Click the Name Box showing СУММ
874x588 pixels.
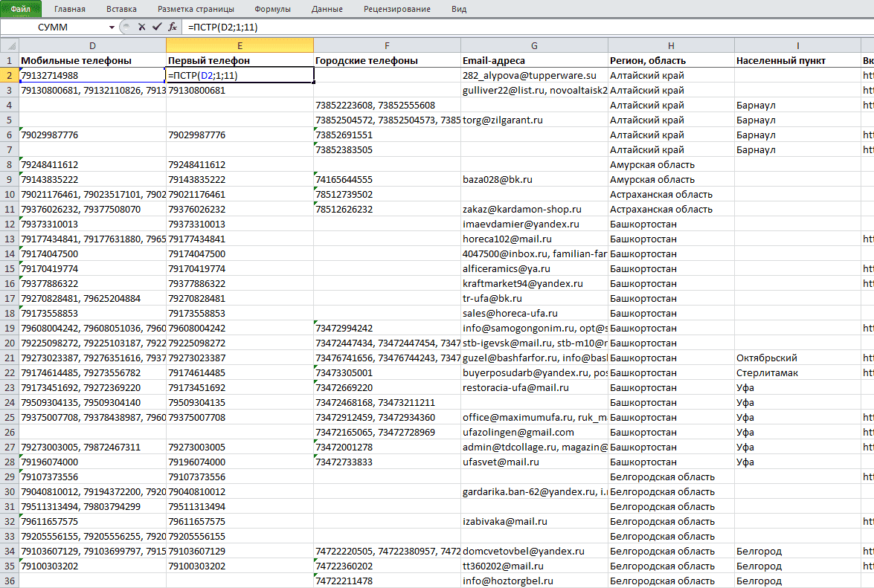[54, 28]
